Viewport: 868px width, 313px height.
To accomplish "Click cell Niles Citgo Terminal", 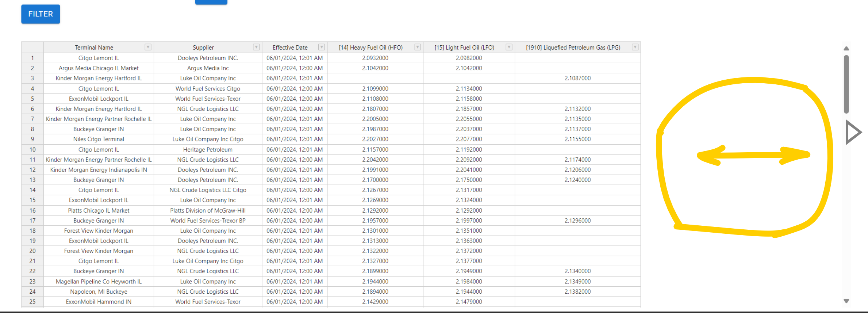I will coord(99,139).
